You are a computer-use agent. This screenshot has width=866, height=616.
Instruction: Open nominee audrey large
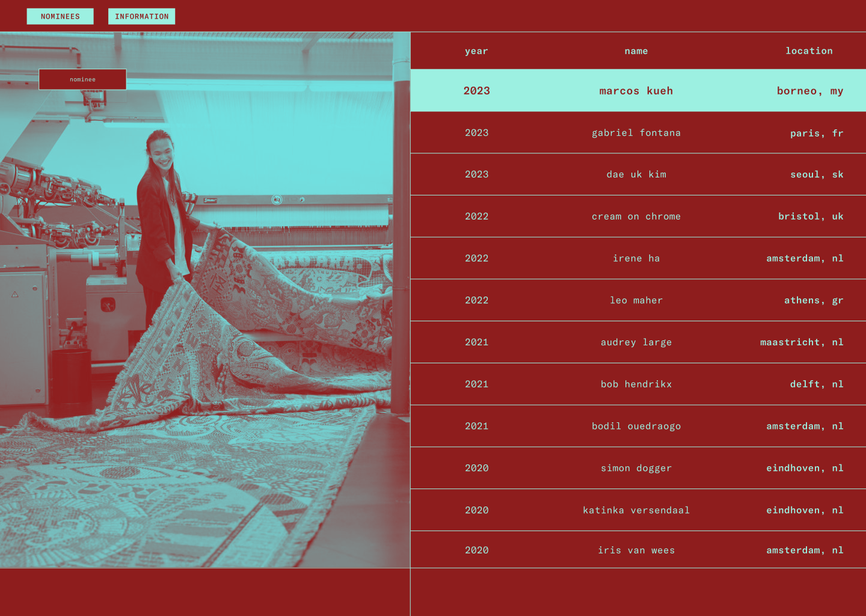point(638,342)
